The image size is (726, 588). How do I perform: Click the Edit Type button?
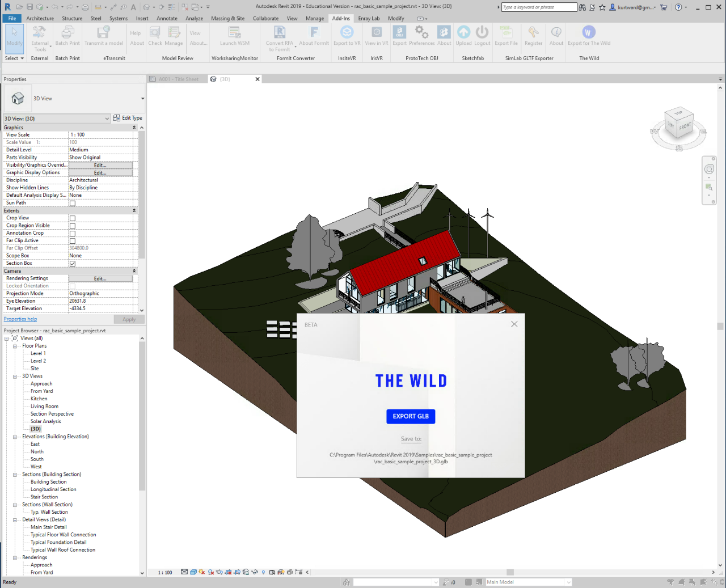(x=128, y=118)
